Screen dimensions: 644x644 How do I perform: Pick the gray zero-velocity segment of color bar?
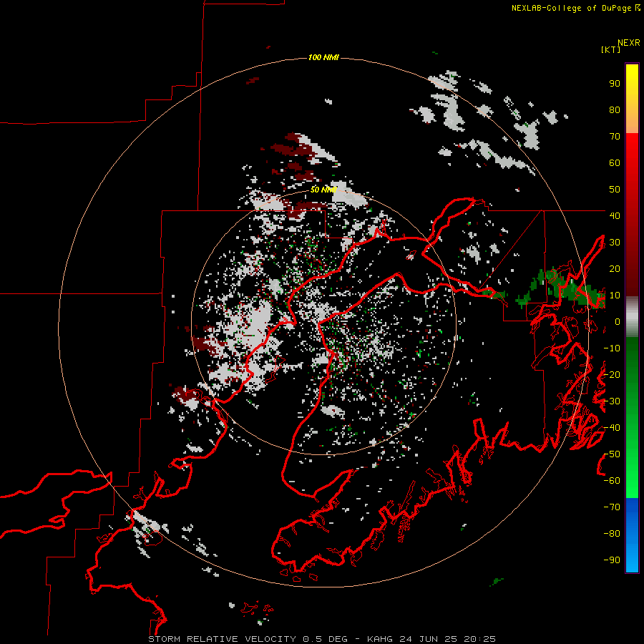point(632,317)
